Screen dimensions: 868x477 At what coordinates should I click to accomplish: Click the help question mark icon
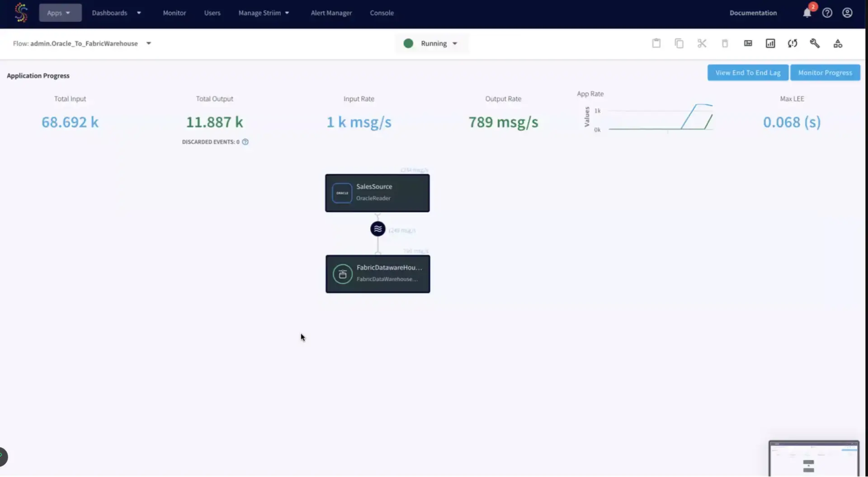[827, 13]
